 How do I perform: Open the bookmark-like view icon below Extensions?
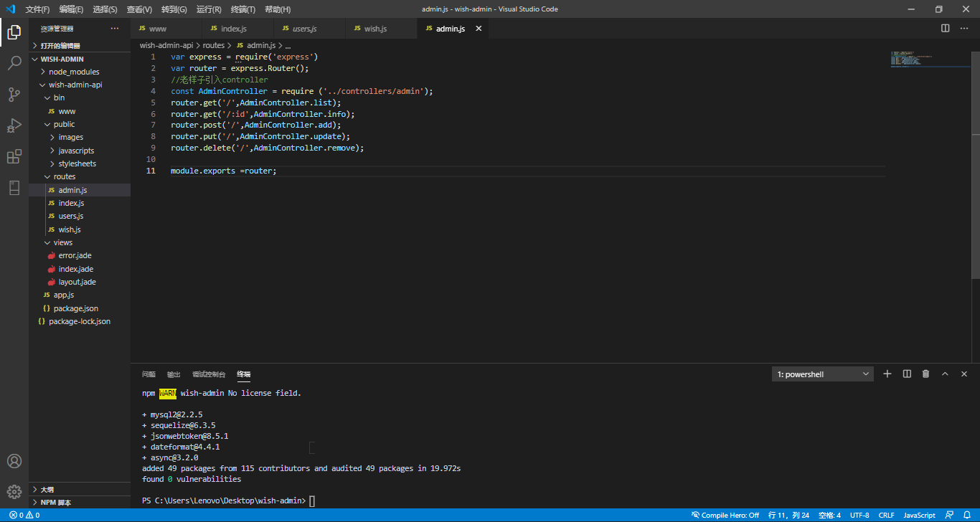click(14, 188)
